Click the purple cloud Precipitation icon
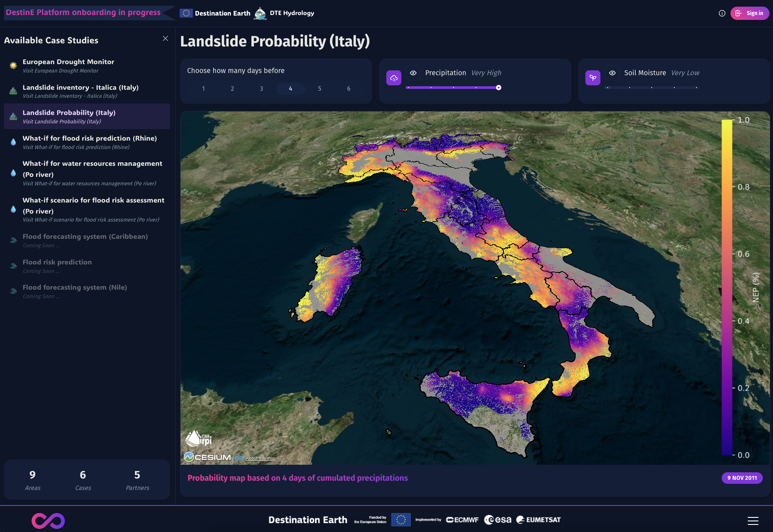Image resolution: width=773 pixels, height=532 pixels. [x=393, y=77]
